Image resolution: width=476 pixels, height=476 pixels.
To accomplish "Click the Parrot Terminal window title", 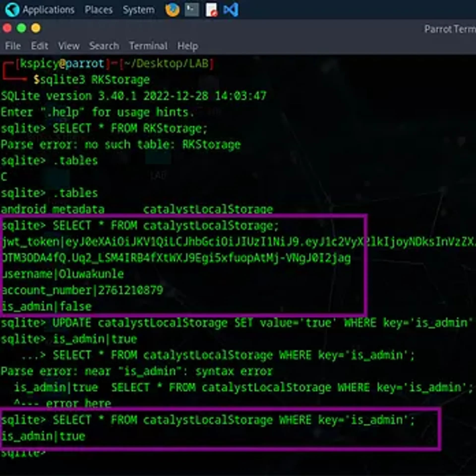I will [450, 29].
